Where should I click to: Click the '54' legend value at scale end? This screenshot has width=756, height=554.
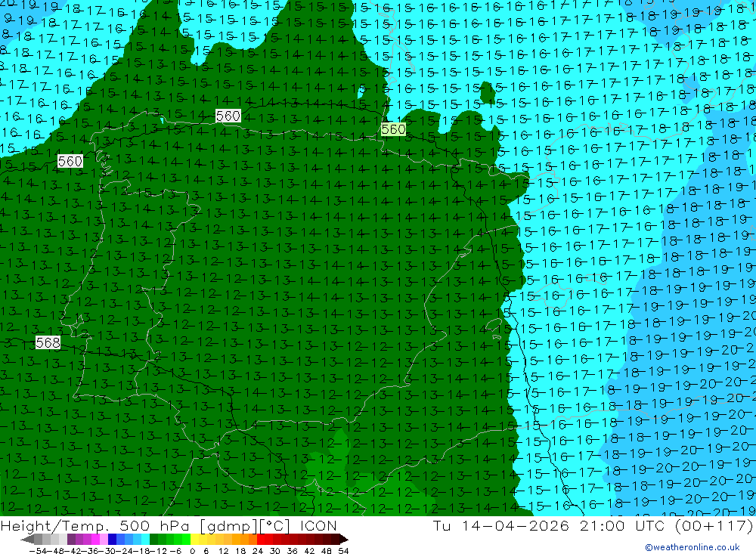pyautogui.click(x=343, y=551)
